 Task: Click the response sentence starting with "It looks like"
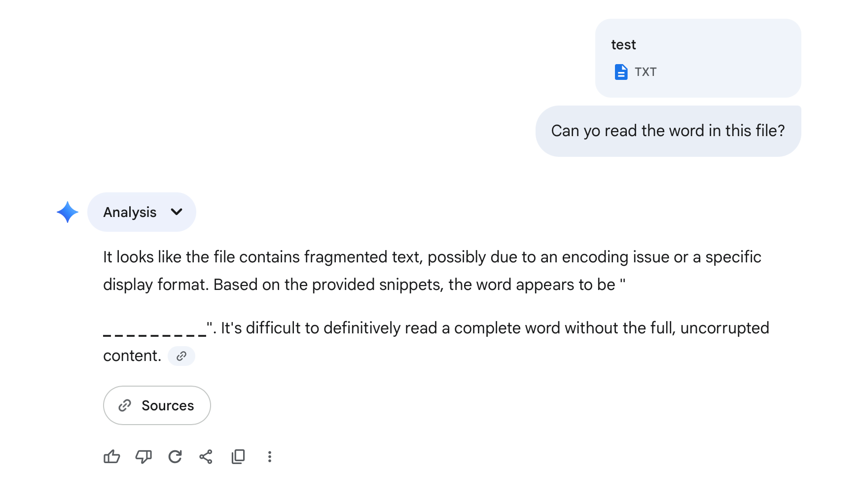432,257
